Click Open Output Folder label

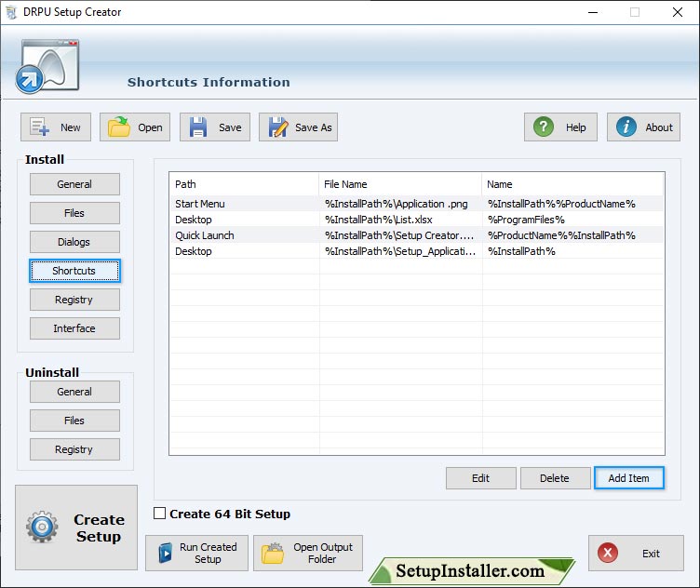coord(323,554)
